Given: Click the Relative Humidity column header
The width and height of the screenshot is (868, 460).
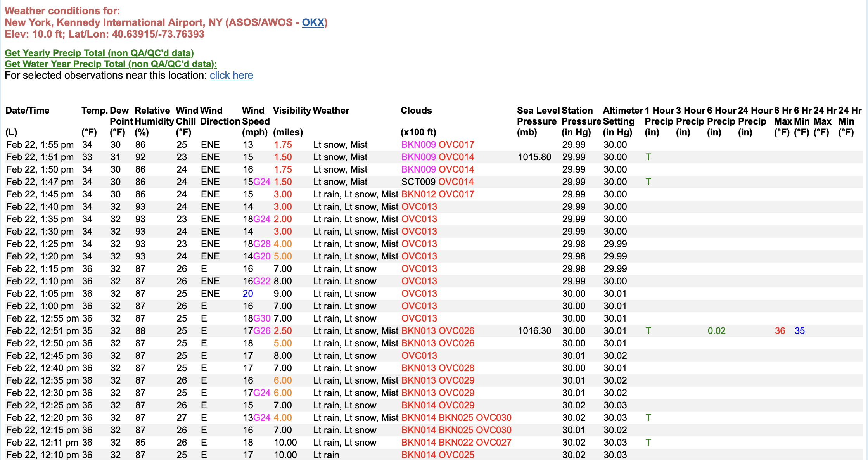Looking at the screenshot, I should [154, 116].
